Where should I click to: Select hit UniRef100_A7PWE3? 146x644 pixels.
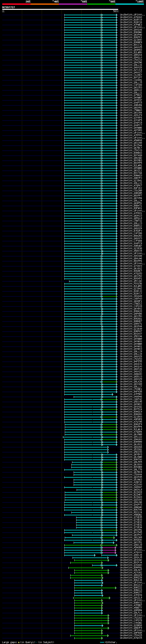131,25
